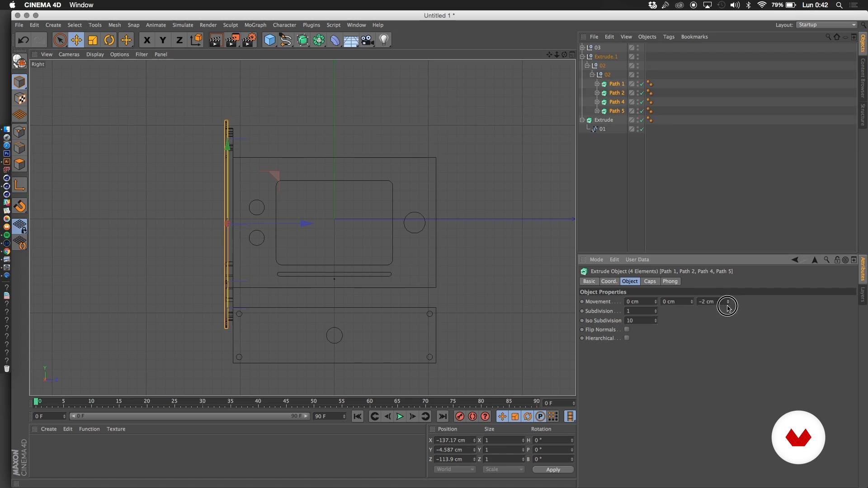Image resolution: width=868 pixels, height=488 pixels.
Task: Enable the Hierarchical checkbox
Action: pyautogui.click(x=627, y=338)
